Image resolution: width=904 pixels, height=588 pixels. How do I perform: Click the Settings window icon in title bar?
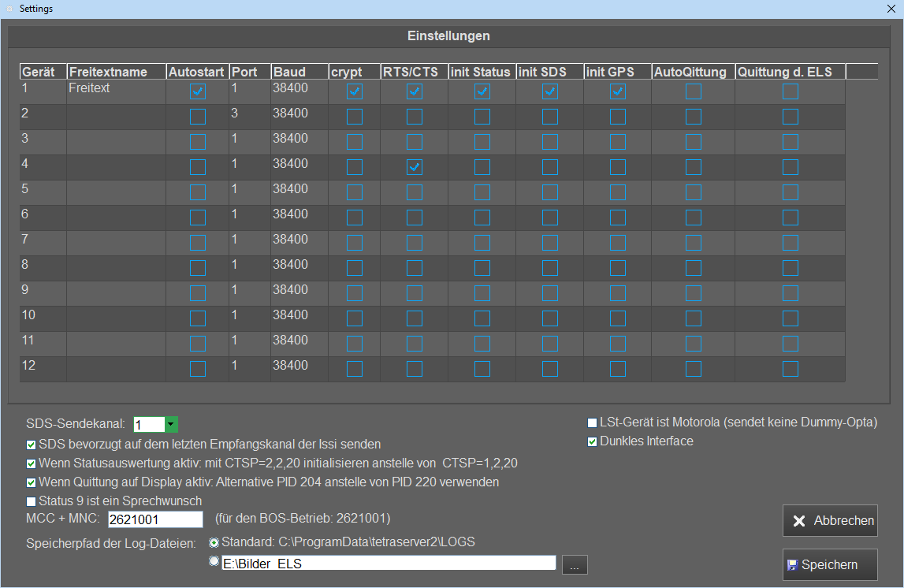[x=9, y=9]
